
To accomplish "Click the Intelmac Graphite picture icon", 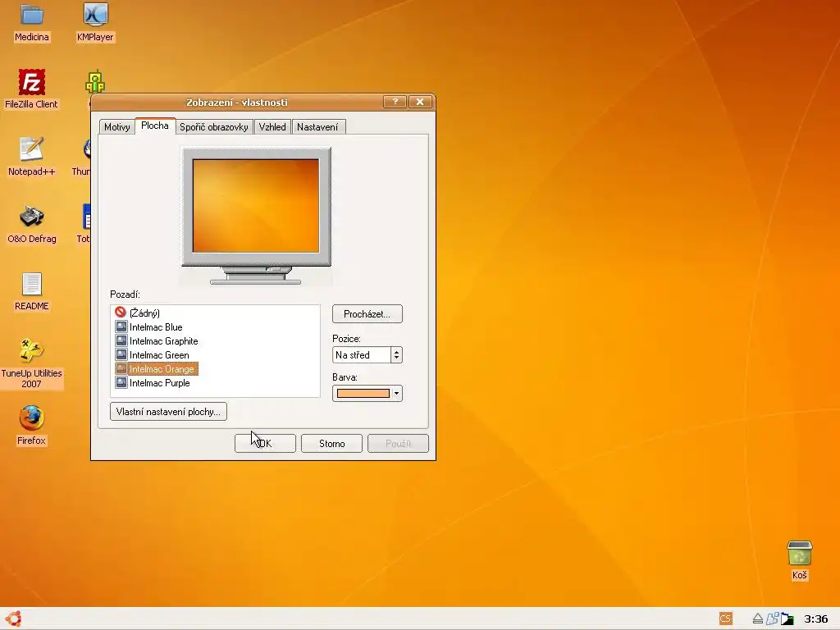I will (x=121, y=340).
